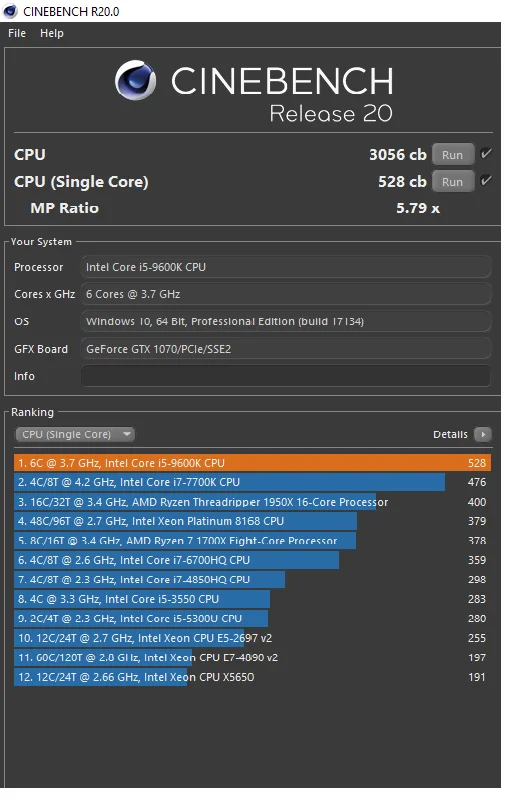Run the CPU multi-core benchmark
The image size is (505, 809).
pos(452,155)
